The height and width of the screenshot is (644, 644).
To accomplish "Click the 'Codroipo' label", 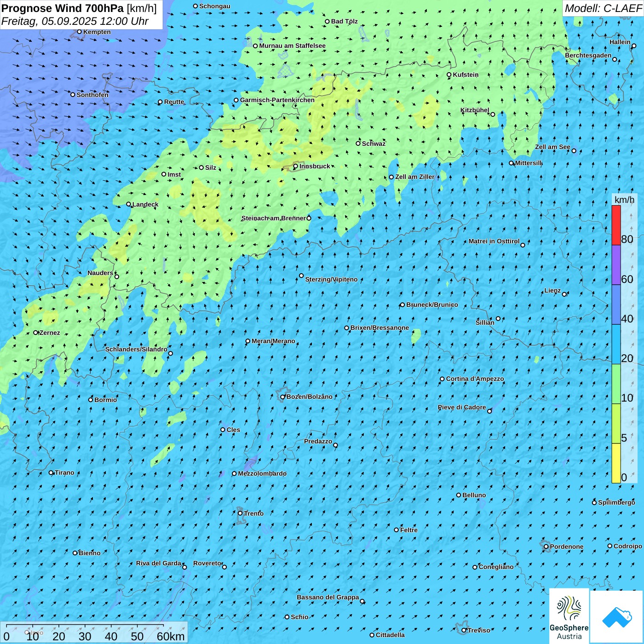I will coord(628,546).
